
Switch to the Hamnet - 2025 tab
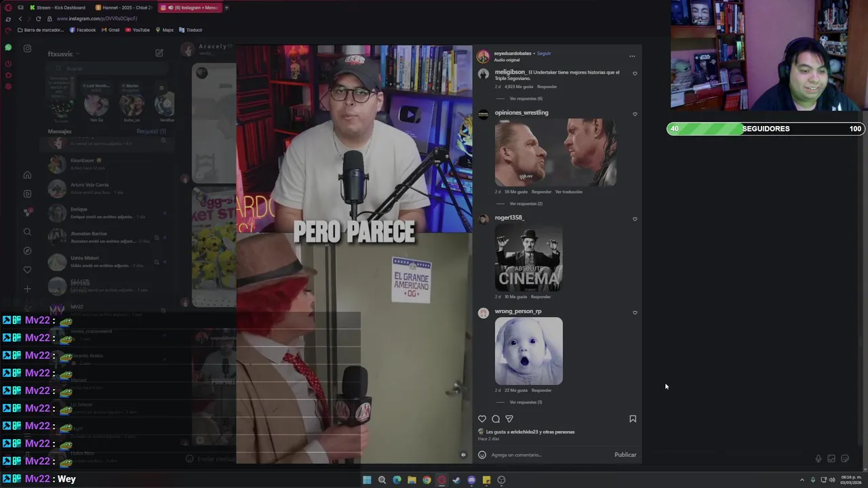point(125,7)
